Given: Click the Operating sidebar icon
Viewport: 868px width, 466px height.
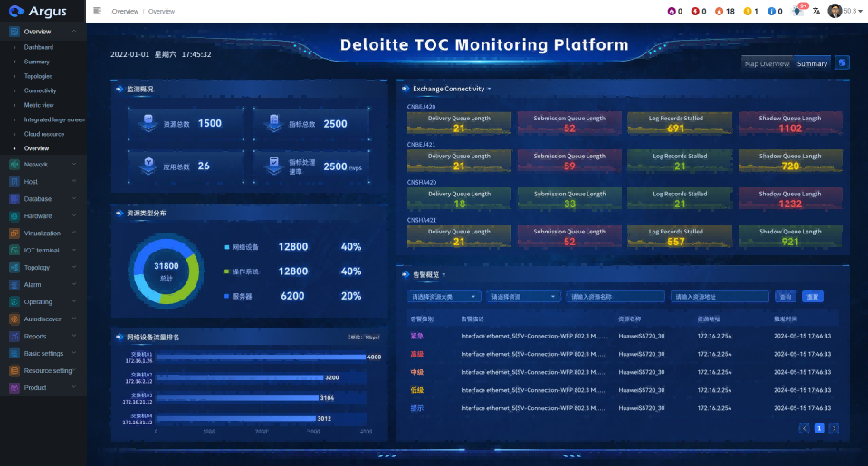Looking at the screenshot, I should pos(14,301).
